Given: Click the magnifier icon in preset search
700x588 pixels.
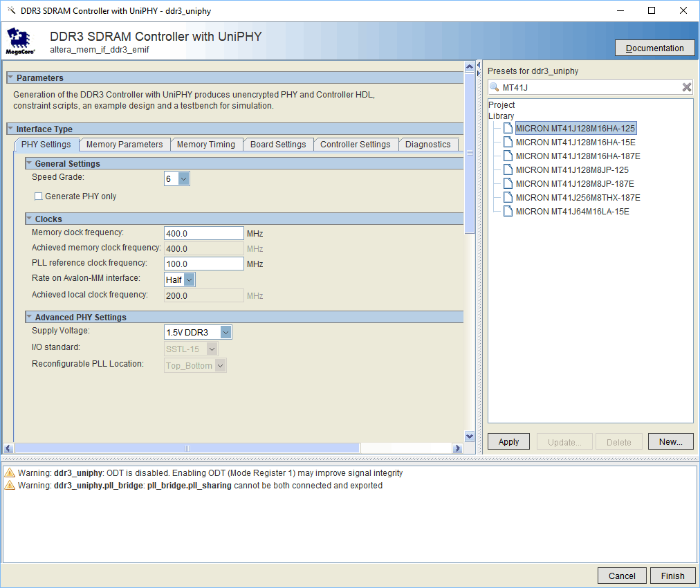Looking at the screenshot, I should [x=495, y=87].
